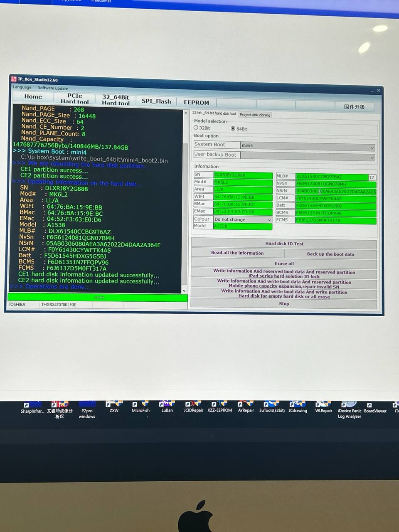Click the Batt value field
Image resolution: width=399 pixels, height=532 pixels.
coord(336,206)
